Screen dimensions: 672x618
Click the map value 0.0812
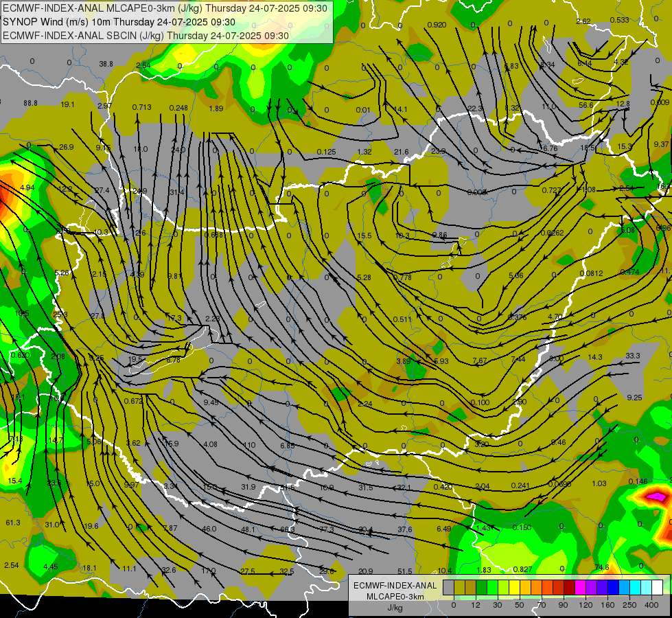pyautogui.click(x=592, y=273)
